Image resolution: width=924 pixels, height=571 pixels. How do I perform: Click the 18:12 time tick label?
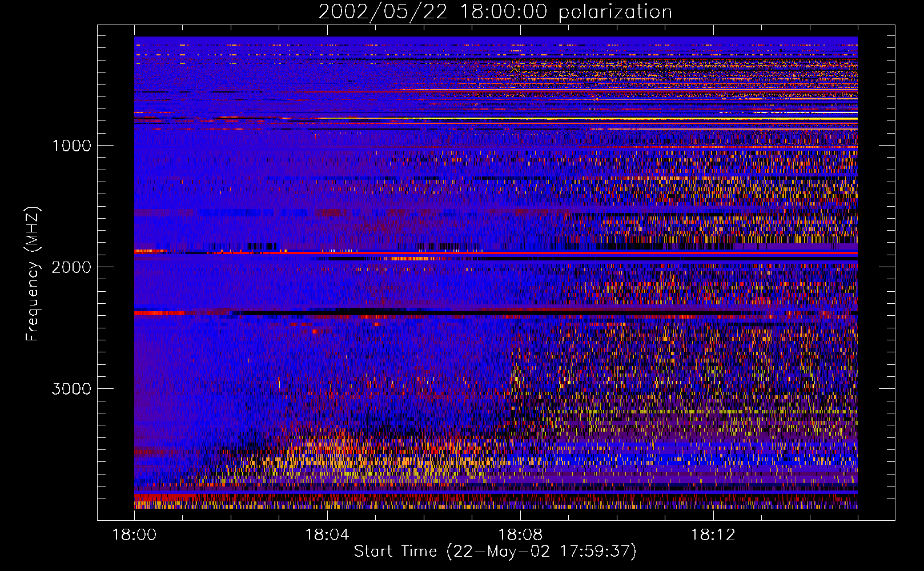click(x=713, y=535)
